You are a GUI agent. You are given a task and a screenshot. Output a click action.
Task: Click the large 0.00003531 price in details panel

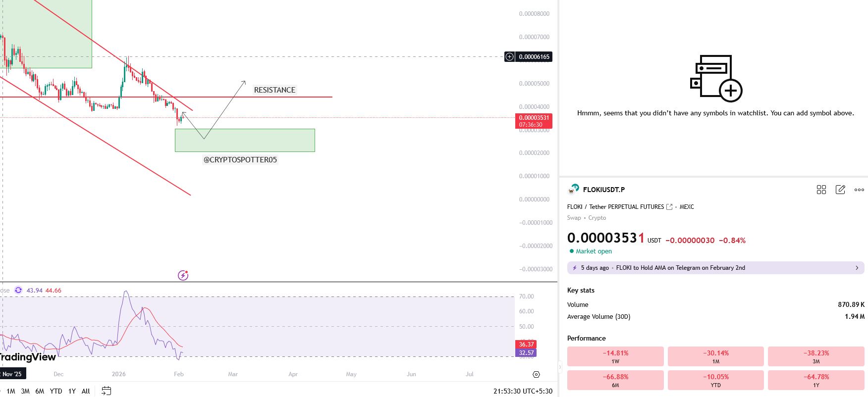click(x=606, y=238)
